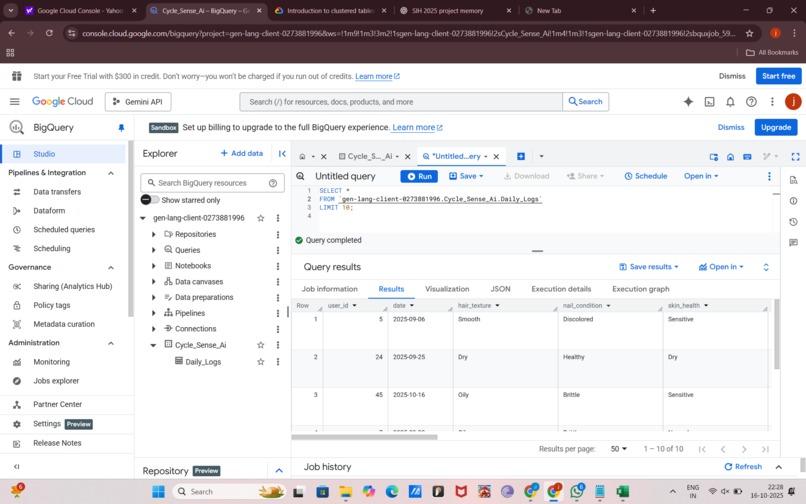Show query info icon in side rail
The image size is (806, 504).
pyautogui.click(x=793, y=201)
